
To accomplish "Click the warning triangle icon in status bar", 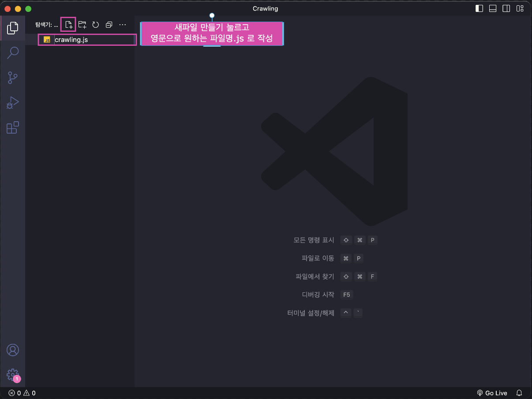I will [x=26, y=393].
